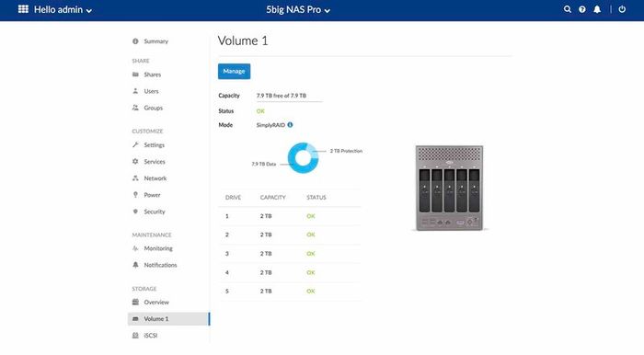Go to Shares in sidebar
This screenshot has height=355, width=644.
point(153,74)
